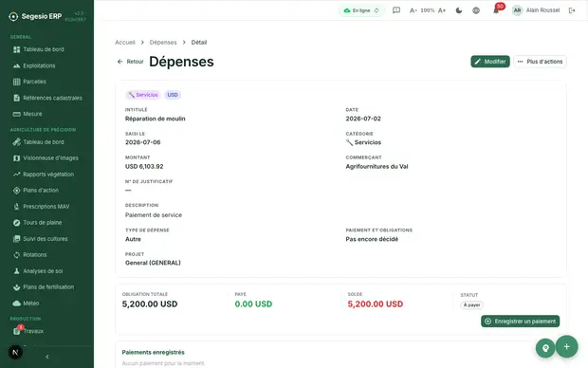The height and width of the screenshot is (368, 588).
Task: Click the round N avatar in the sidebar
Action: [x=15, y=353]
